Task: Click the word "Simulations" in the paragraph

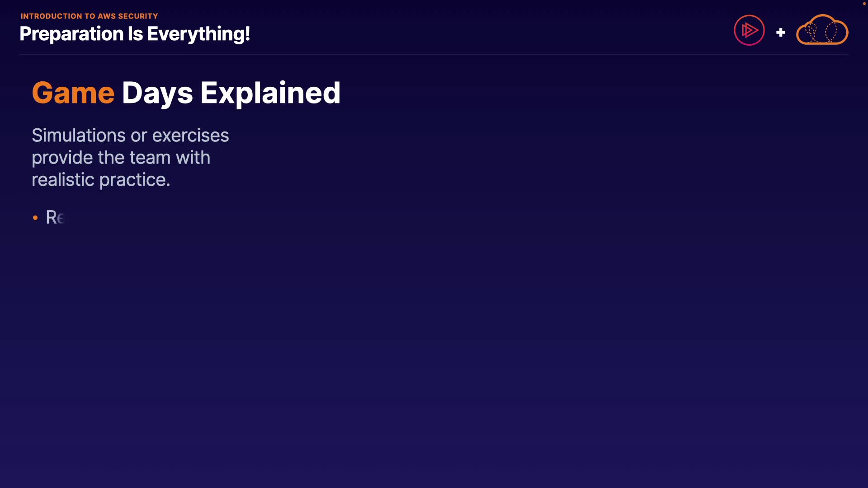Action: (x=78, y=136)
